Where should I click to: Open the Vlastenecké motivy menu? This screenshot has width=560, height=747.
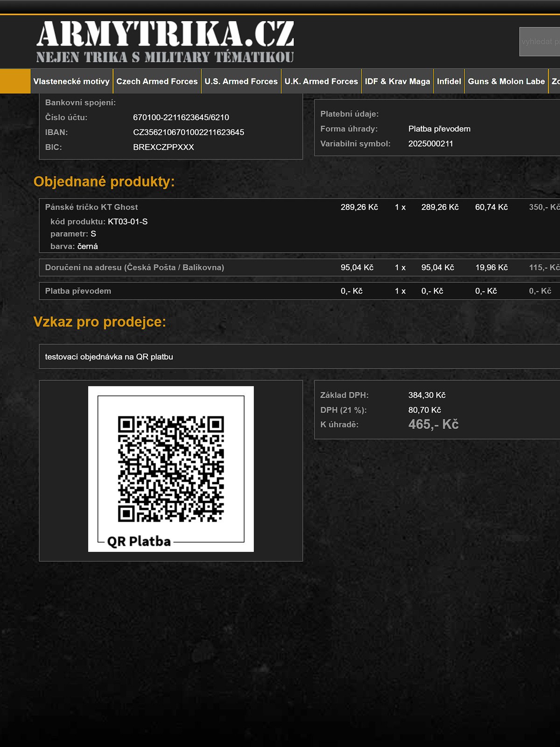coord(71,81)
